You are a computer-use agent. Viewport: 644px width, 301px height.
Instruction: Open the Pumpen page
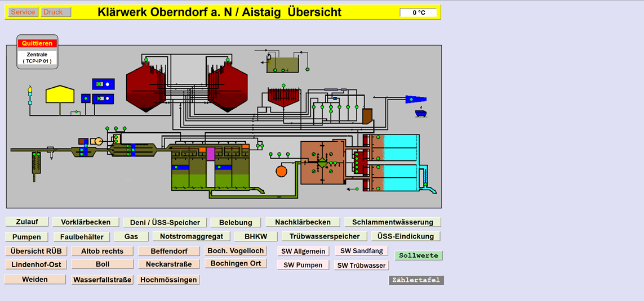click(26, 237)
